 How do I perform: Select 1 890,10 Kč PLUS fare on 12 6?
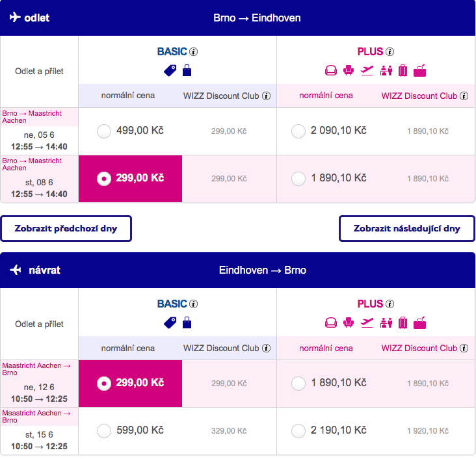(x=298, y=384)
